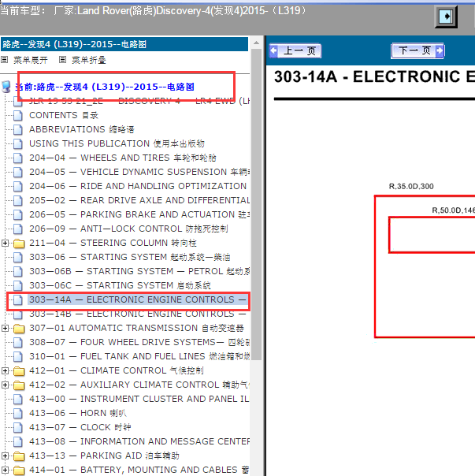Open 413-06 HORN 喇叭 entry
475x476 pixels.
pos(78,413)
